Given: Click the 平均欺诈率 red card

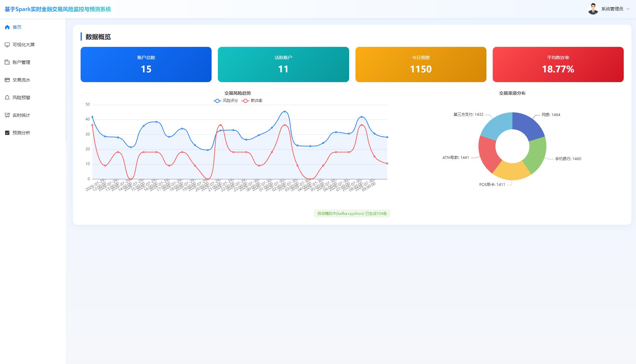Looking at the screenshot, I should pos(558,64).
